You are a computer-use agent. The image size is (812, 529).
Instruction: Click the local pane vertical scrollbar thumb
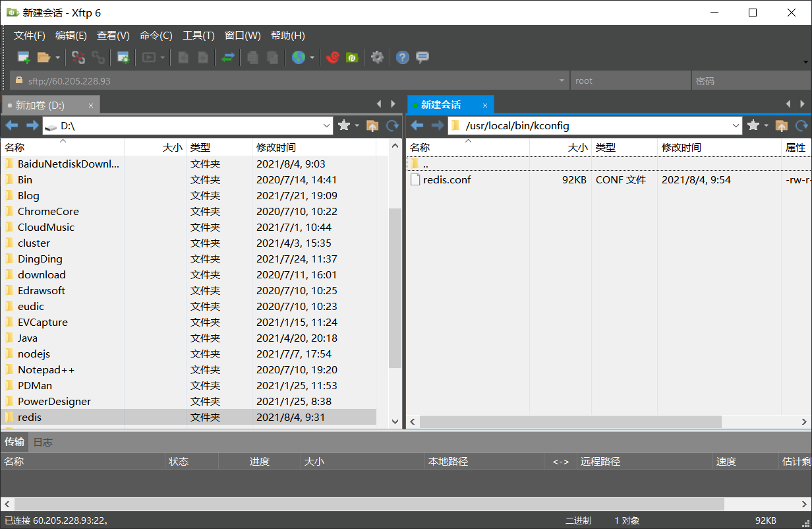(x=395, y=288)
